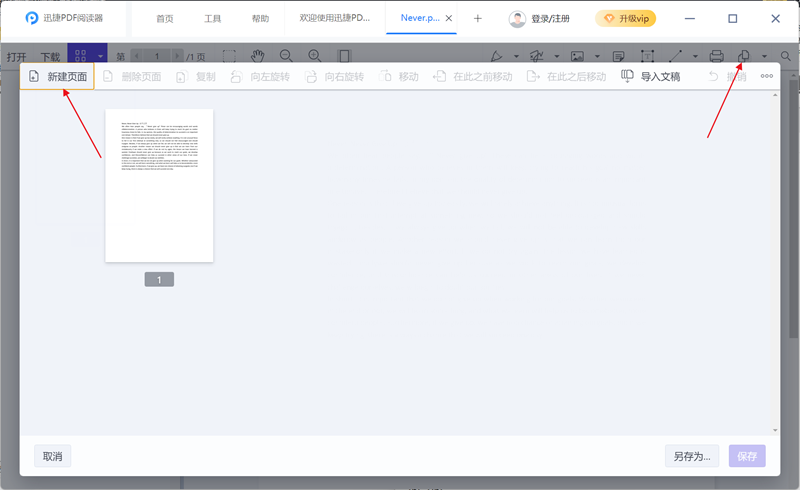
Task: Open the 帮助 (help) menu
Action: coord(260,19)
